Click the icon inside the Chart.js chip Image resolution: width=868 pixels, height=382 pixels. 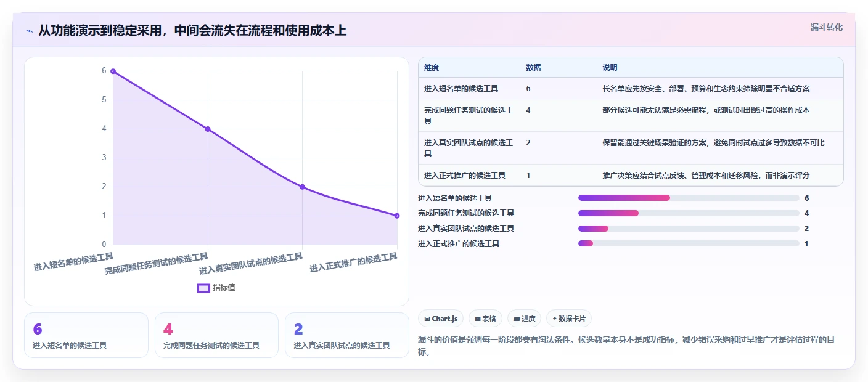pyautogui.click(x=427, y=319)
